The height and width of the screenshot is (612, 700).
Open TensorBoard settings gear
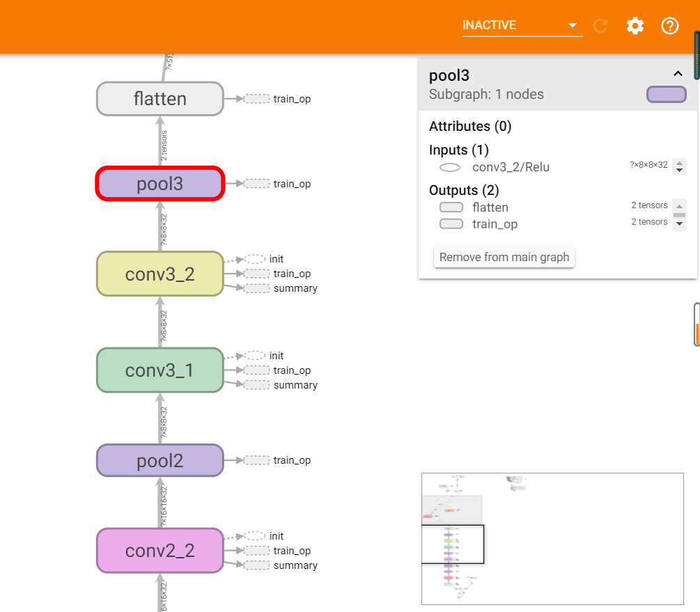coord(635,26)
